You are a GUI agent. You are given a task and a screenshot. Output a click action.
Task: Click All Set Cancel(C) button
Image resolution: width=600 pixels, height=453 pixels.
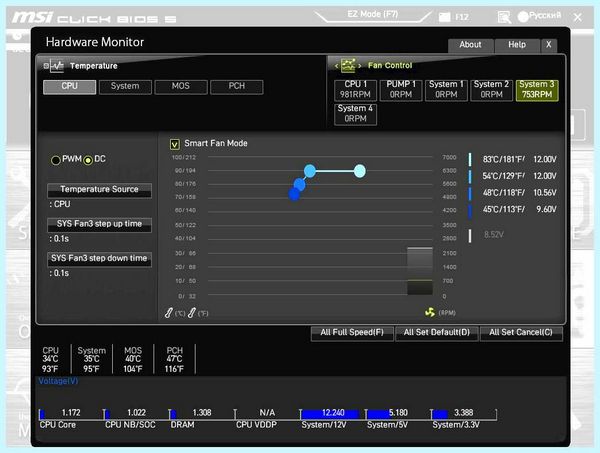[521, 332]
